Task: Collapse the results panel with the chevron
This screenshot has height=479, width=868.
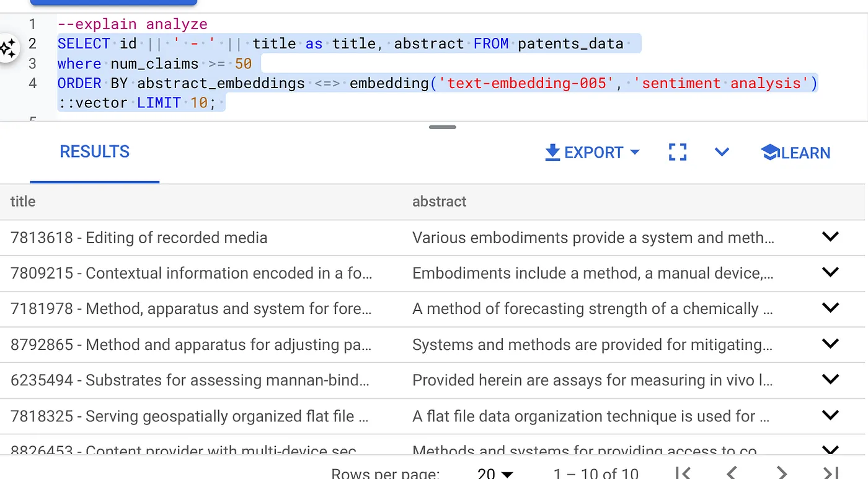Action: click(722, 152)
